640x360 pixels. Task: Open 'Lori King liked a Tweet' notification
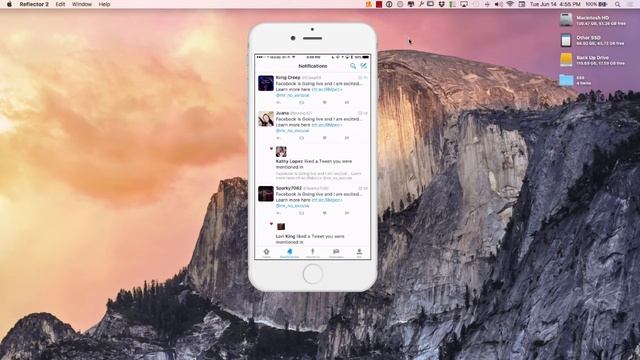point(310,239)
